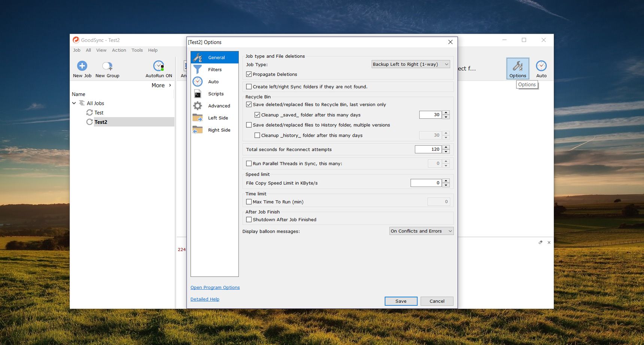
Task: Enable Shutdown After Job Finished
Action: [249, 220]
